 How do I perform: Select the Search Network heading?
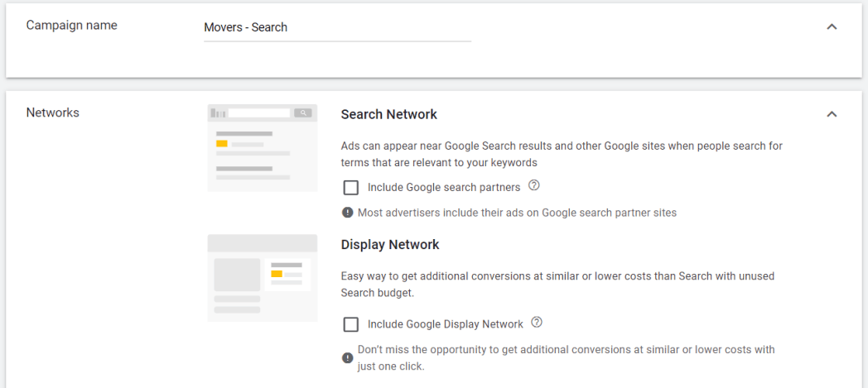coord(389,114)
